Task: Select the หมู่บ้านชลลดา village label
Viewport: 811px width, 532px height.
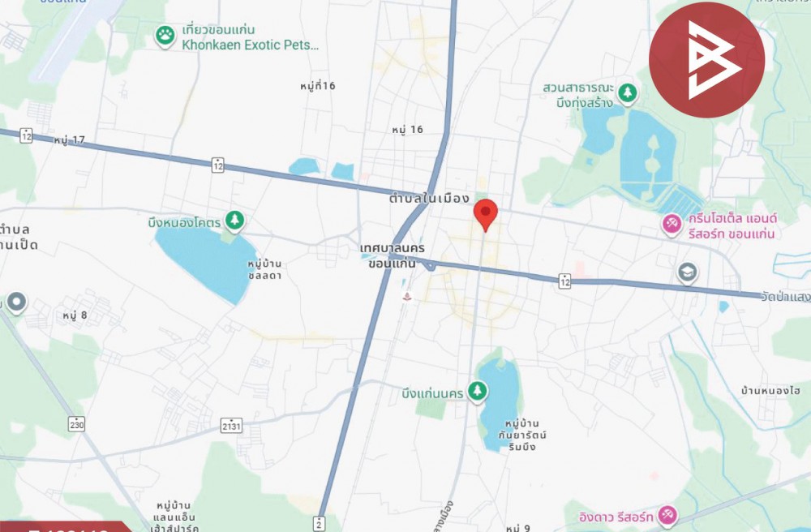Action: pos(264,269)
